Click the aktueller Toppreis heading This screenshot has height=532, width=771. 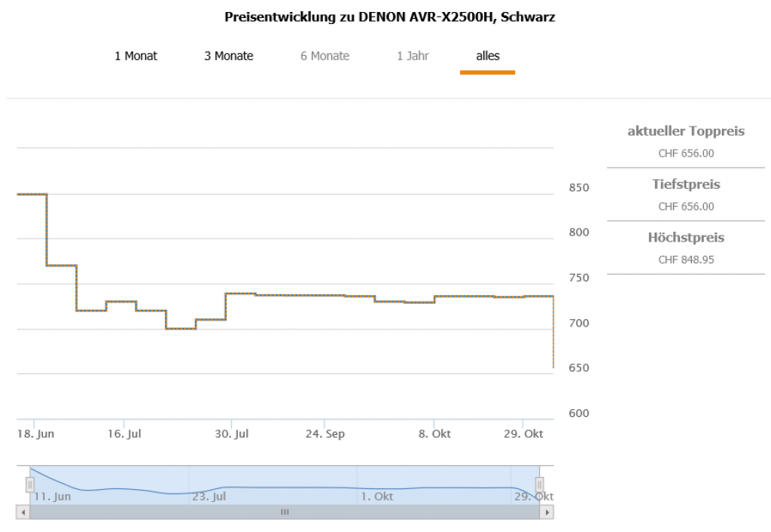coord(686,131)
